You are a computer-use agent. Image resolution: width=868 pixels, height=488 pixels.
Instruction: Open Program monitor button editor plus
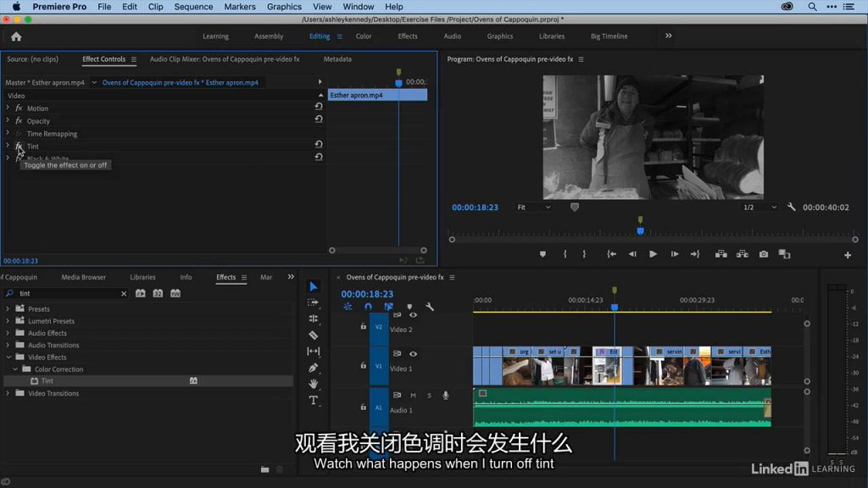[x=848, y=255]
